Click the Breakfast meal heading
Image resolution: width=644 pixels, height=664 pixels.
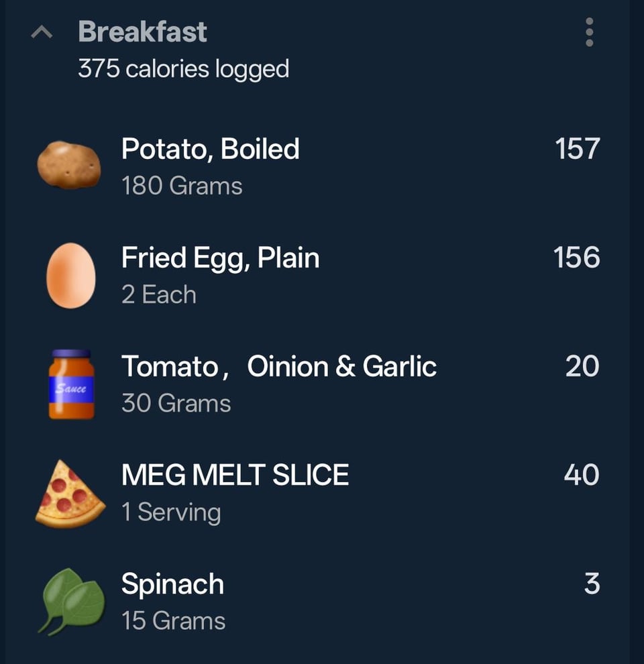point(142,32)
